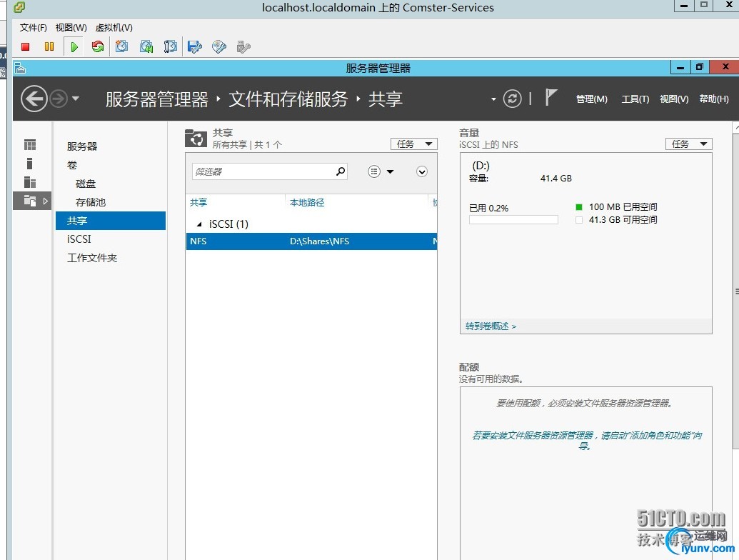Click the red restart virtual machine icon
The height and width of the screenshot is (560, 739).
[98, 46]
